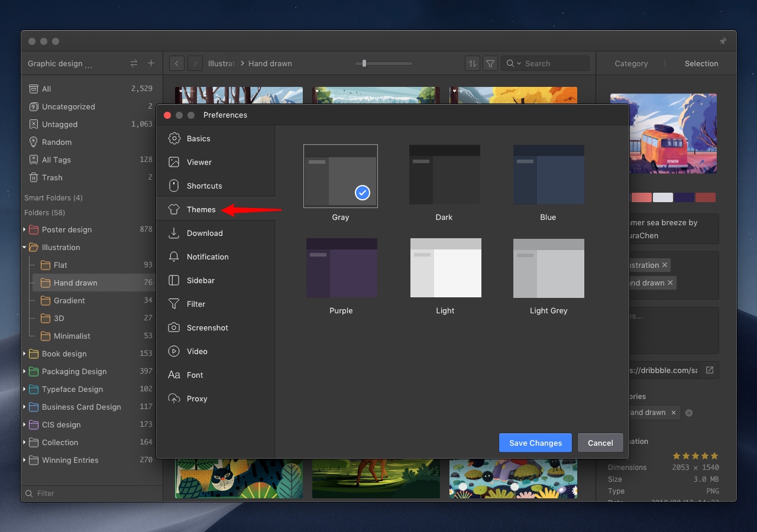Open the Download preferences section
This screenshot has height=532, width=757.
click(216, 233)
